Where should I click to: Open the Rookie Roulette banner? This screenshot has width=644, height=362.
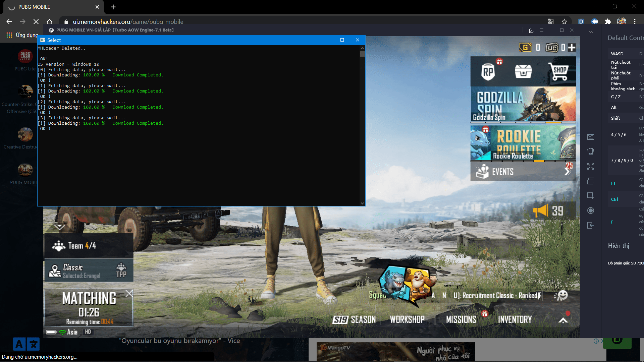point(523,143)
